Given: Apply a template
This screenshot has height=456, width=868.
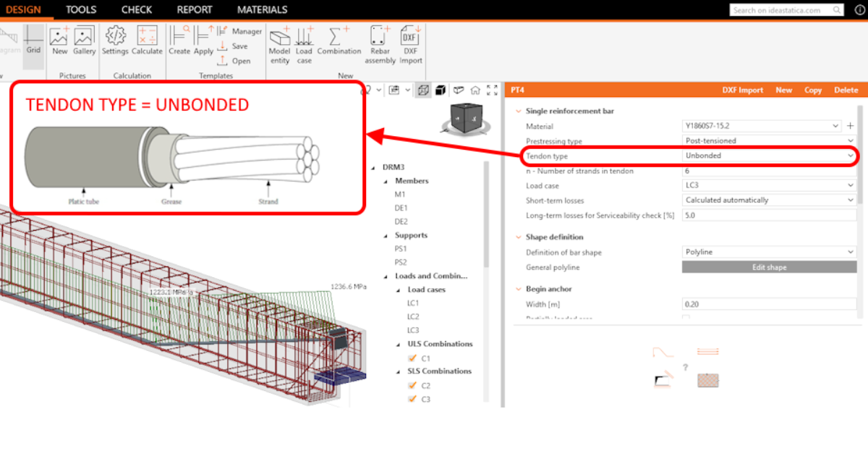Looking at the screenshot, I should (204, 41).
